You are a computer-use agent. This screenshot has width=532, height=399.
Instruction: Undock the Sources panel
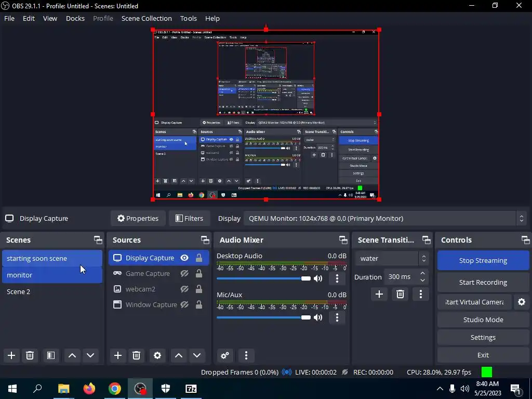205,240
